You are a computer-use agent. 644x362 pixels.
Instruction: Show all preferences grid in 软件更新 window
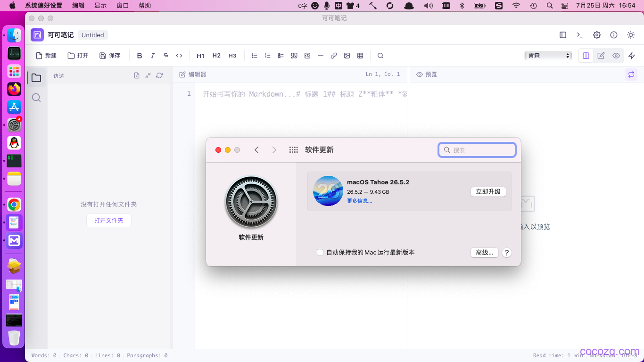(294, 150)
